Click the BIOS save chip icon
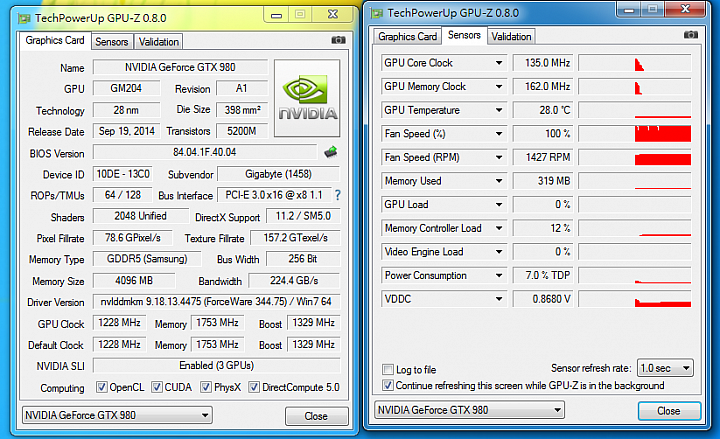 tap(331, 152)
